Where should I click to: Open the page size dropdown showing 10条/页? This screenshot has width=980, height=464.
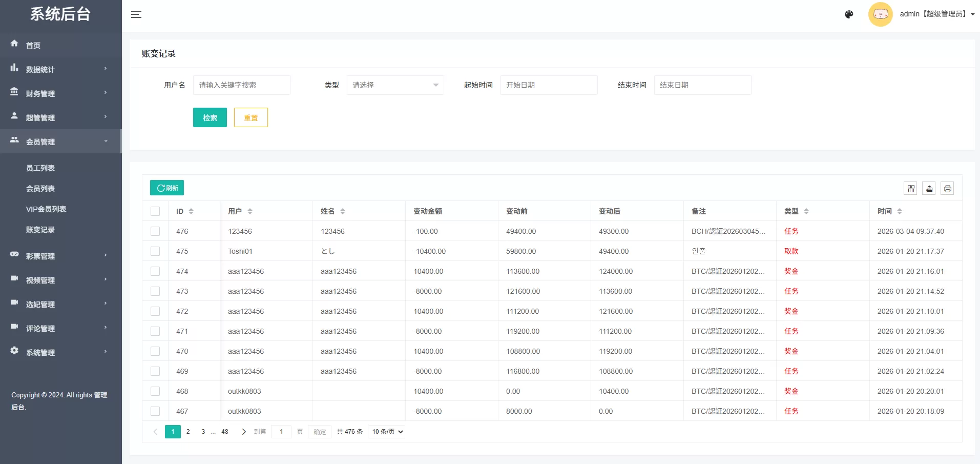click(386, 432)
